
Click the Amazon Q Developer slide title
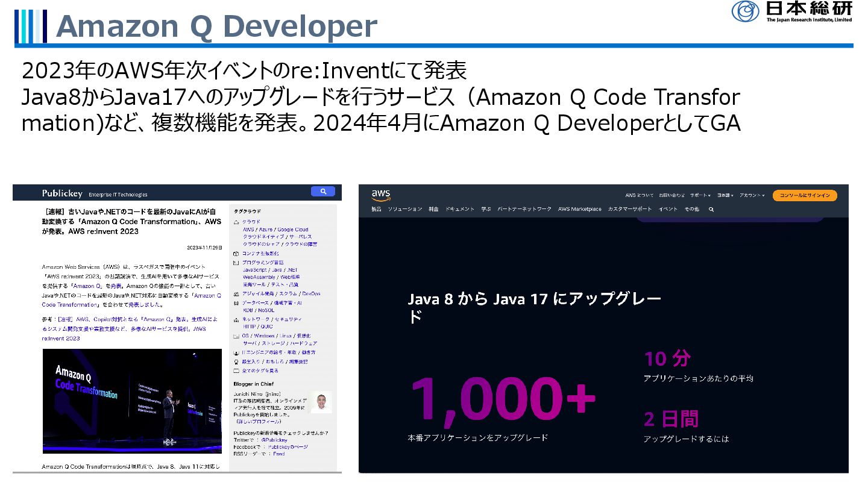click(216, 26)
